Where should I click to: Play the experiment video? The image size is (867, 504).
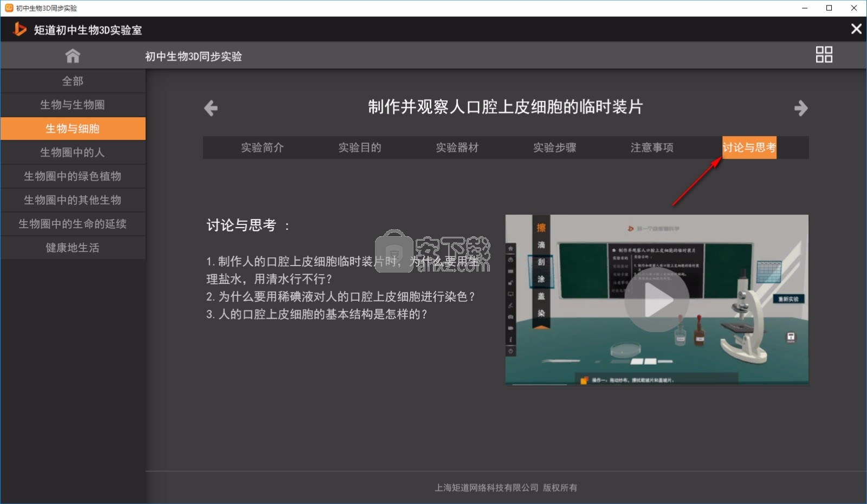[x=657, y=300]
